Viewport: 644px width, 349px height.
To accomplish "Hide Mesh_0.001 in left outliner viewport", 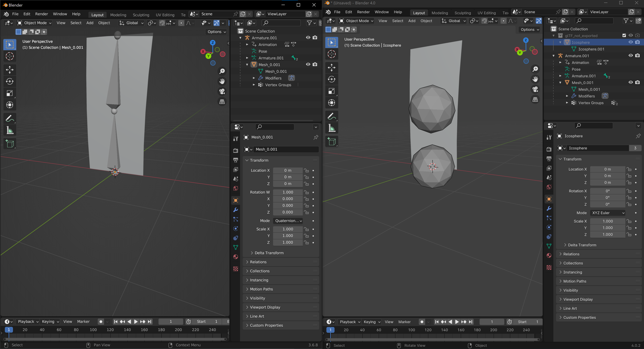I will [308, 64].
